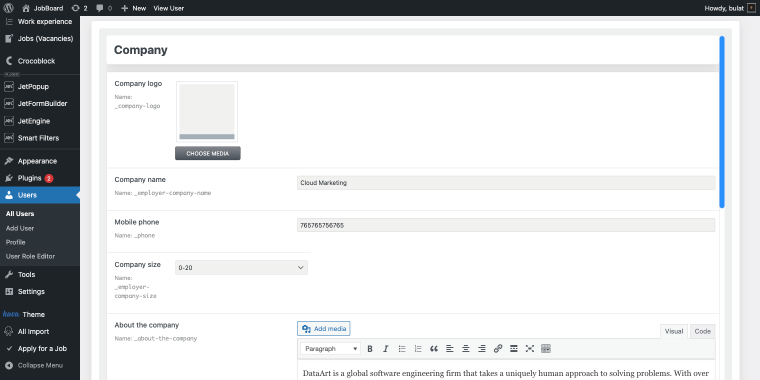Open Tools via wrench icon
The width and height of the screenshot is (760, 380).
9,274
